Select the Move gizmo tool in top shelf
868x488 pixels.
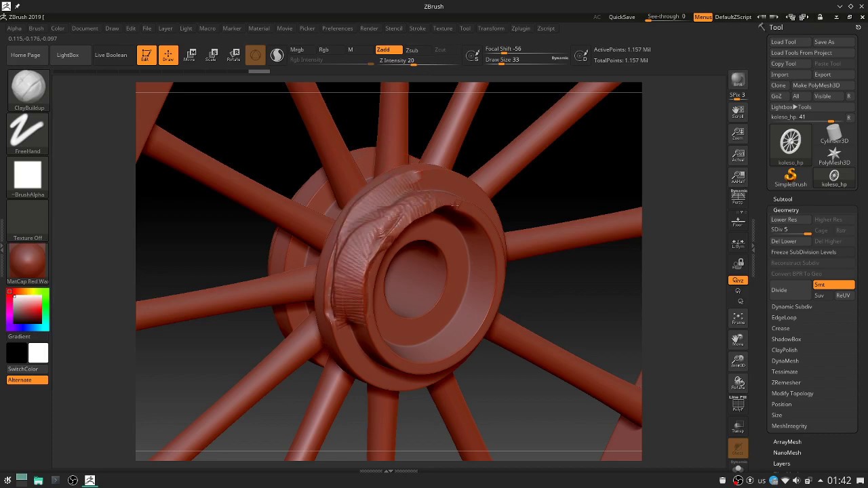pos(190,55)
